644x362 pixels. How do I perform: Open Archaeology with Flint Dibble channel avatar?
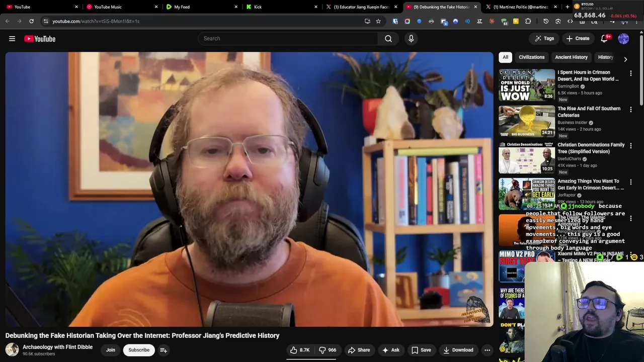pos(12,349)
